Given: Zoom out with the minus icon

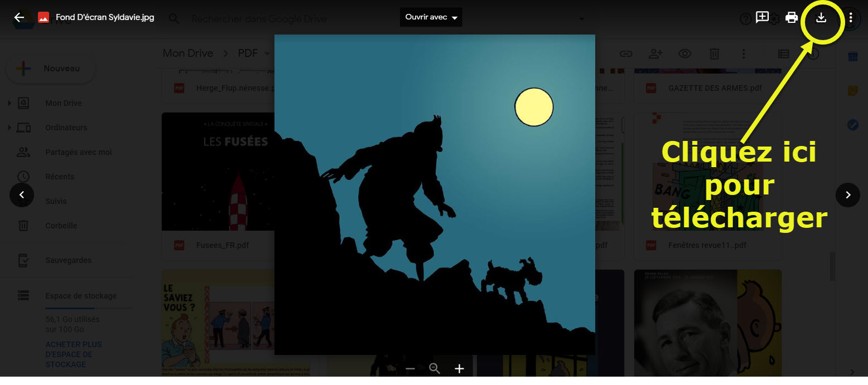Looking at the screenshot, I should (x=410, y=369).
